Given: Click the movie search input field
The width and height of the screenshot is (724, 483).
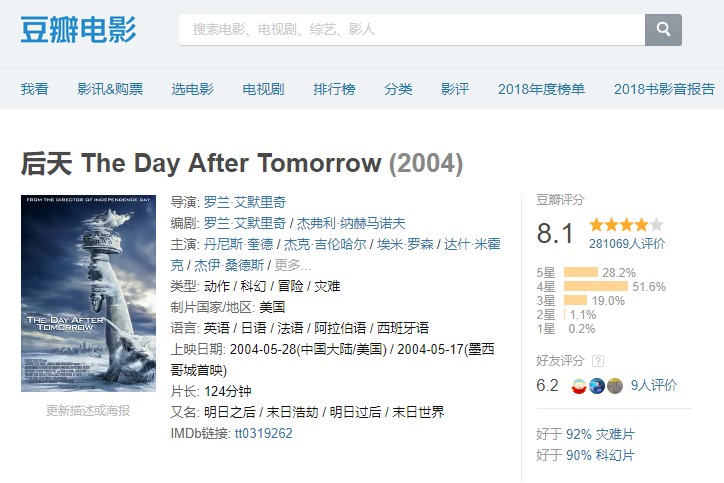Looking at the screenshot, I should click(x=412, y=29).
